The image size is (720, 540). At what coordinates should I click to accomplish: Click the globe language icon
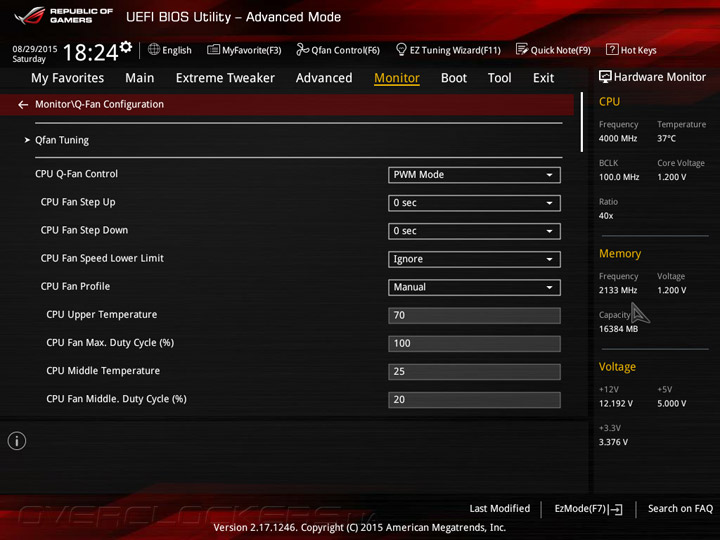(154, 49)
